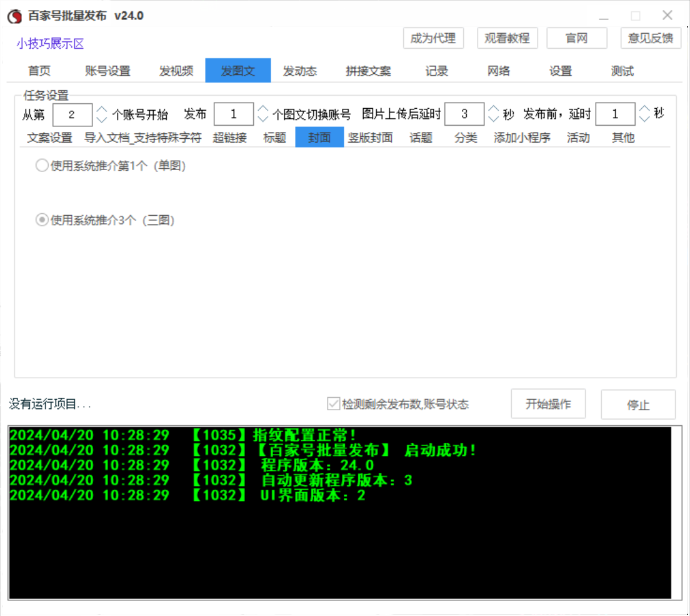Click the log line 自动更新程序版本：3
Screen dimensions: 690x616
211,480
